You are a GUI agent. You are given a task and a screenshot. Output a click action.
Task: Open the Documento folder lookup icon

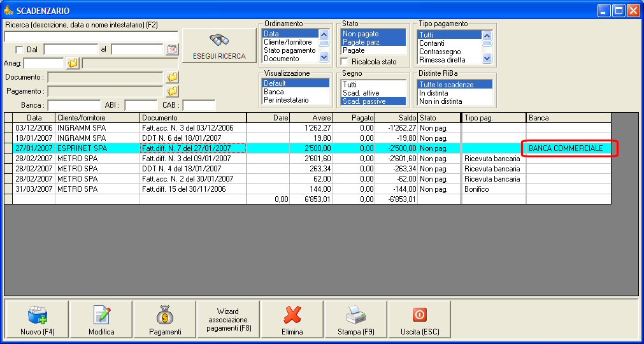(x=173, y=77)
